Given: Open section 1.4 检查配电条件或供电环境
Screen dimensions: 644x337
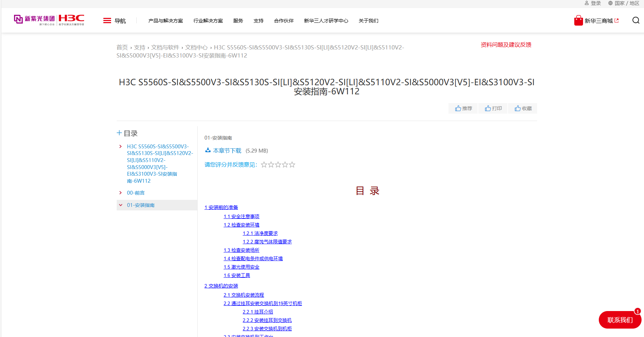Looking at the screenshot, I should click(253, 259).
